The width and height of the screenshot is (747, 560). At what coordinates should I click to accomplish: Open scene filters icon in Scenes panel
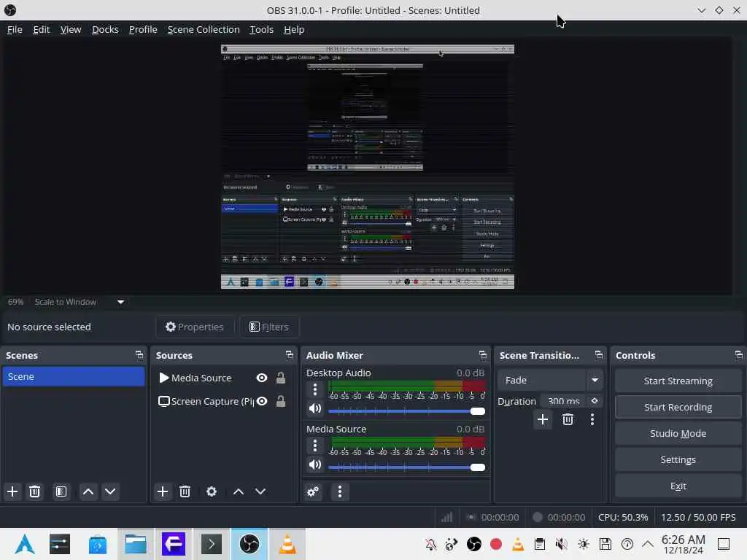61,491
